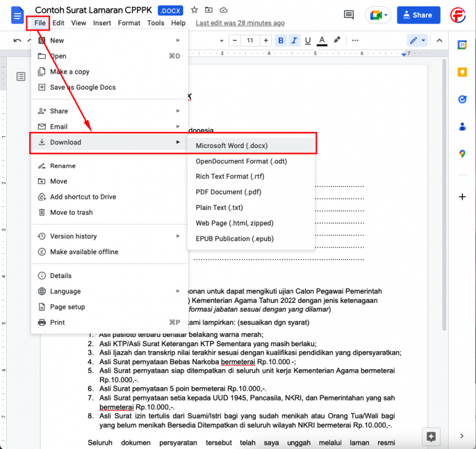The image size is (476, 449).
Task: Show the document outline icon
Action: (20, 76)
